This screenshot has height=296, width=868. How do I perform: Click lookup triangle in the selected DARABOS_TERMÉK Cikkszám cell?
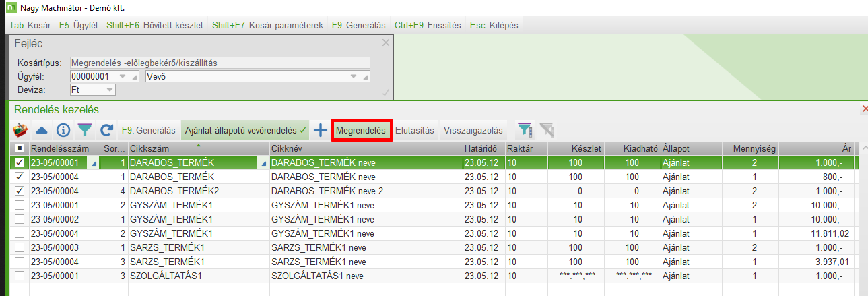263,163
